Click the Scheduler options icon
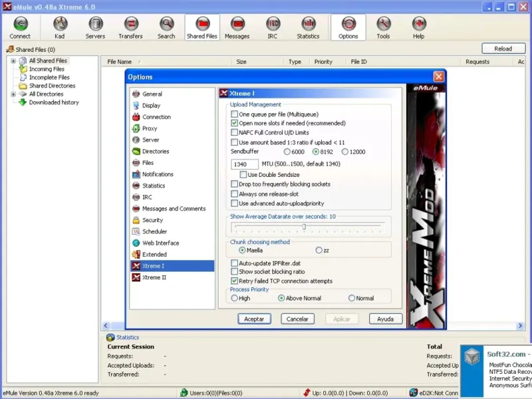The image size is (532, 399). tap(136, 231)
